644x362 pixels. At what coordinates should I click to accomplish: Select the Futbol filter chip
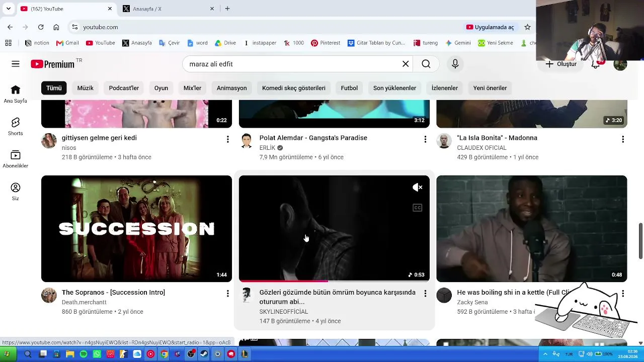pos(349,88)
